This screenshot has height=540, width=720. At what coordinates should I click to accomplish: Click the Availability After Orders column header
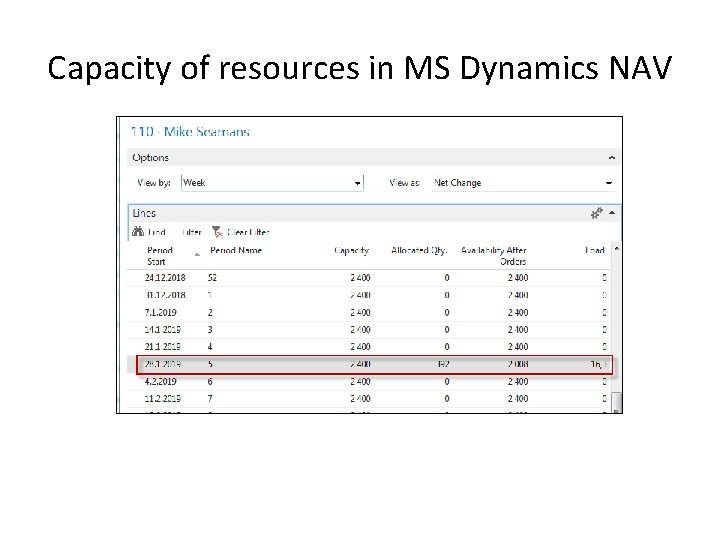pos(494,256)
